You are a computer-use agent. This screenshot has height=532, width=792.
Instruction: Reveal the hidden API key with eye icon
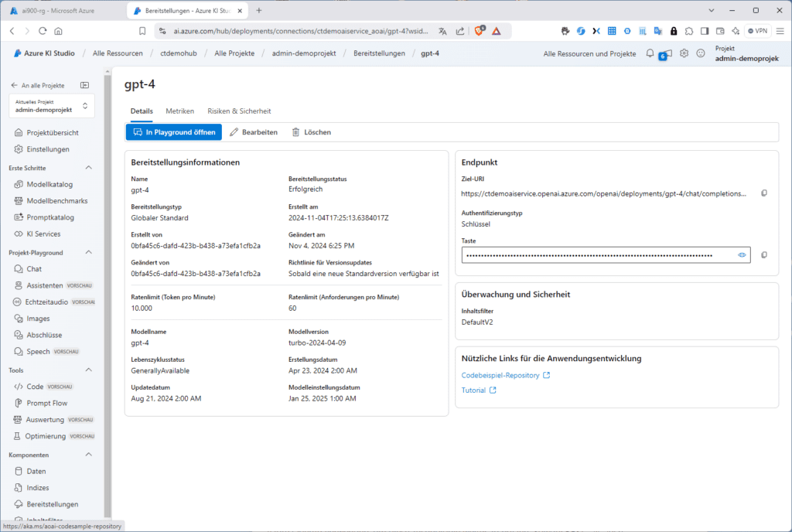[x=742, y=255]
